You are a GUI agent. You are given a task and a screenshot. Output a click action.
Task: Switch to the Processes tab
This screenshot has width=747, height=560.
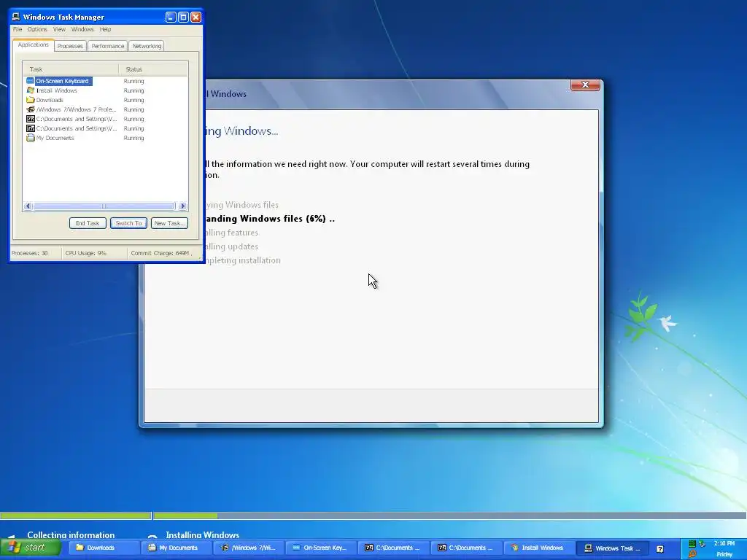(x=70, y=46)
